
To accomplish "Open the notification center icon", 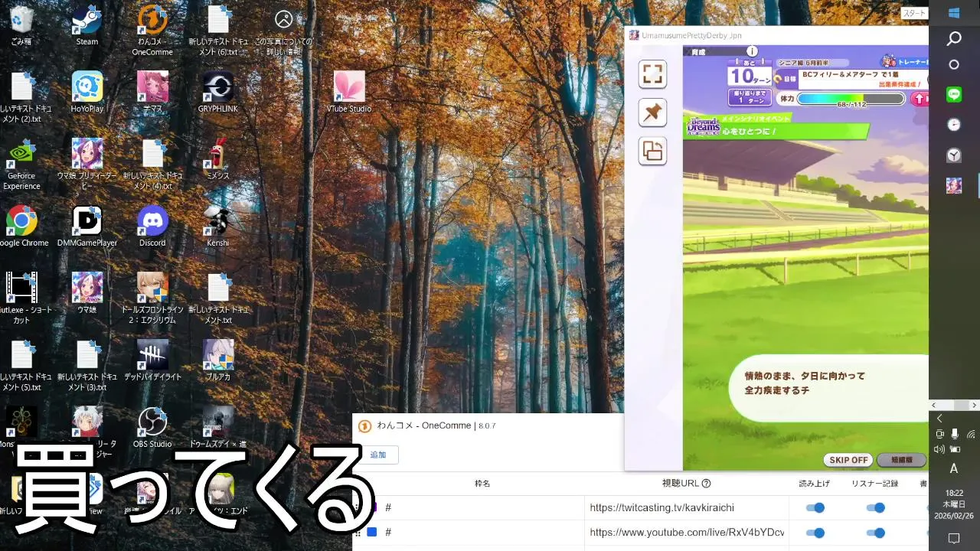I will (954, 539).
